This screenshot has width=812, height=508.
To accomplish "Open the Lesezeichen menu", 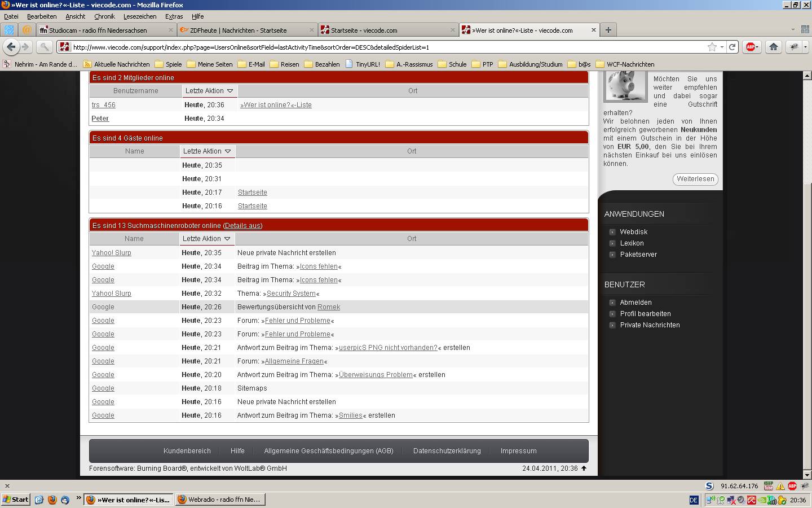I will point(140,16).
